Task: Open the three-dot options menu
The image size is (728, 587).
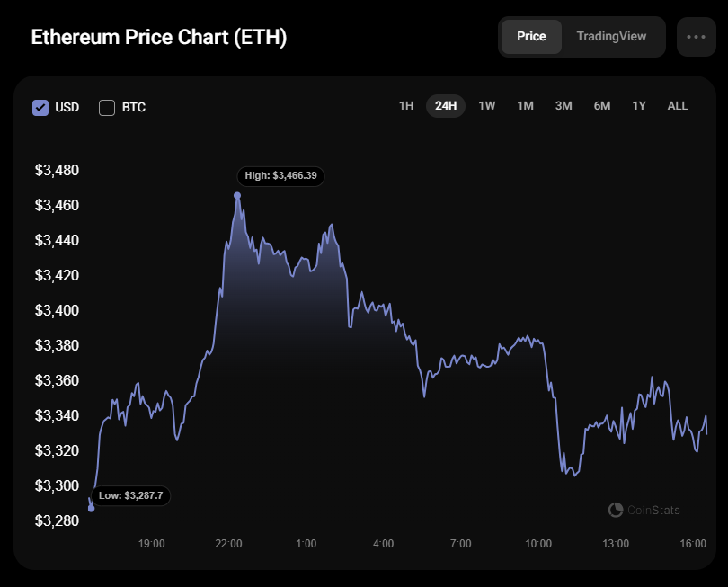Action: tap(696, 36)
